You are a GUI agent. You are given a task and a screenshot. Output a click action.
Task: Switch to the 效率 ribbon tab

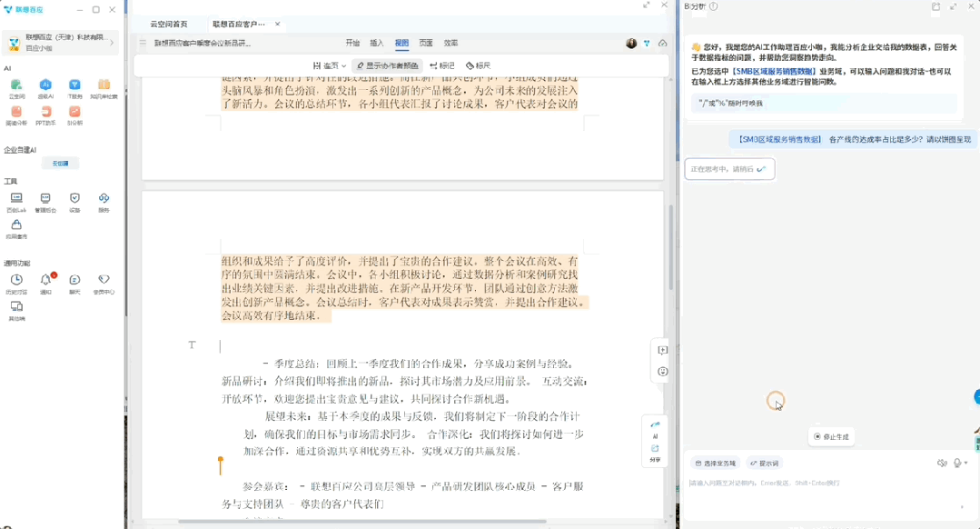[450, 44]
